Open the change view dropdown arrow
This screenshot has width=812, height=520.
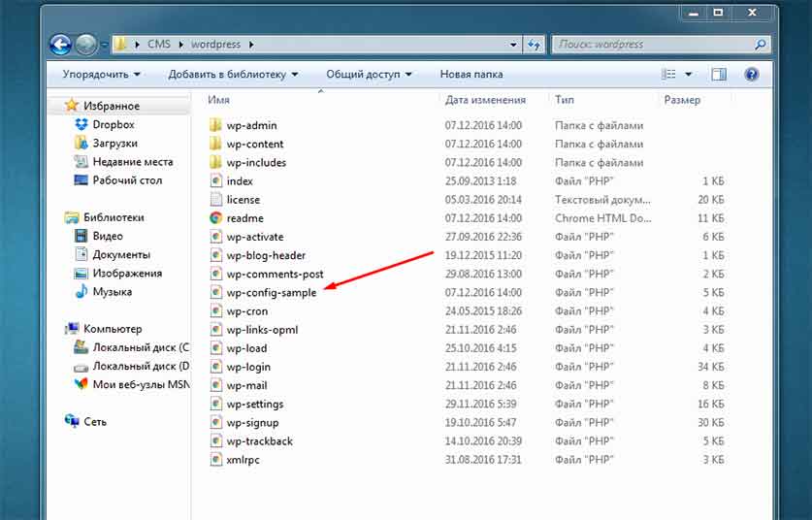[689, 74]
